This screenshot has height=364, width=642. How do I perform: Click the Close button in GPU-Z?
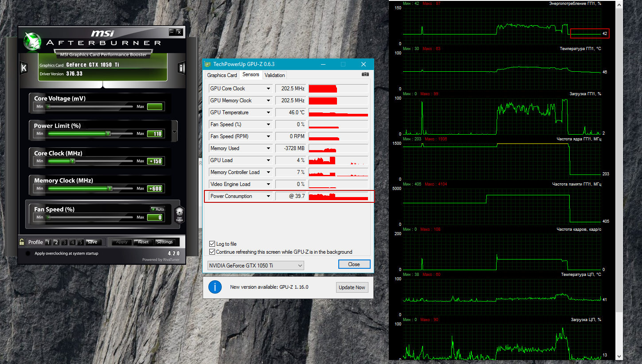(x=354, y=264)
